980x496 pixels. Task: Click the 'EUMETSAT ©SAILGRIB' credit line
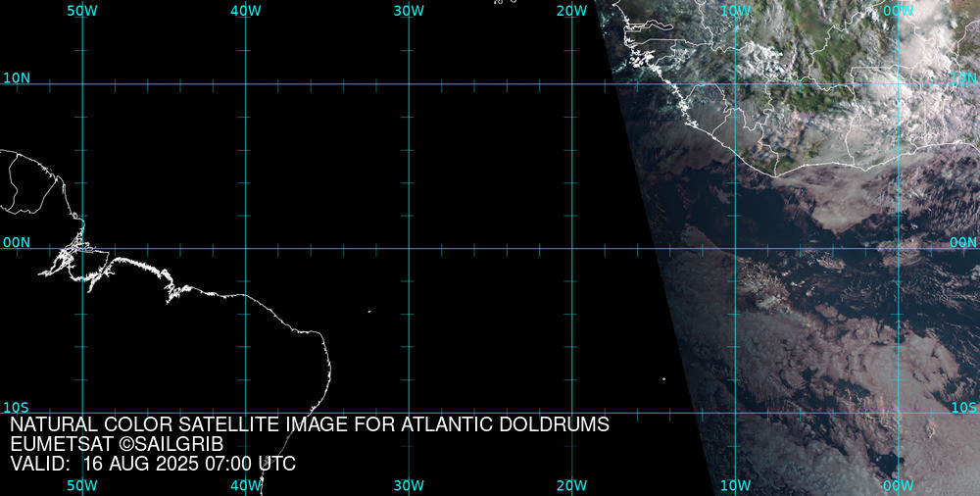click(x=117, y=444)
